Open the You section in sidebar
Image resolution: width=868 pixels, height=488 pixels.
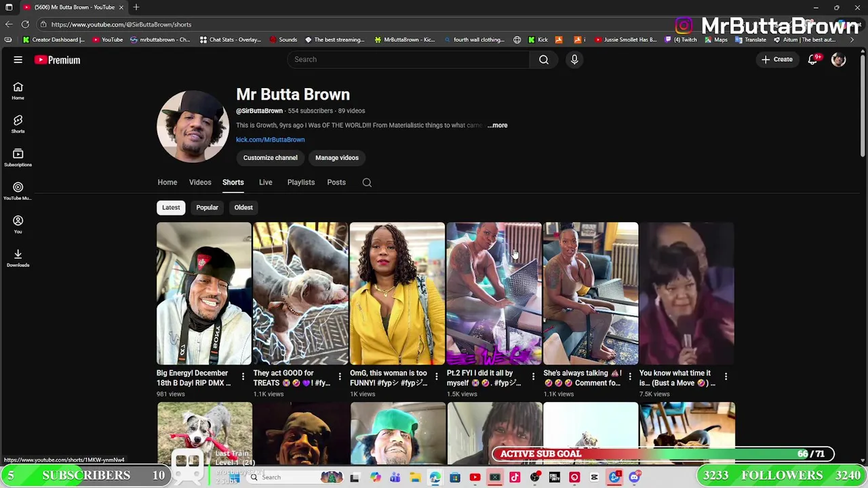[x=18, y=224]
